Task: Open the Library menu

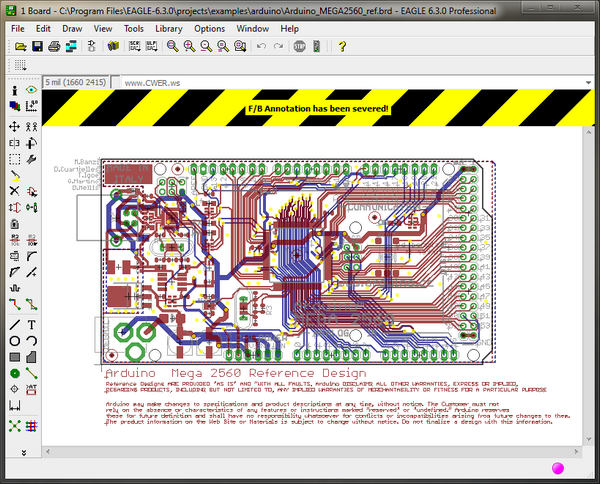Action: (168, 29)
